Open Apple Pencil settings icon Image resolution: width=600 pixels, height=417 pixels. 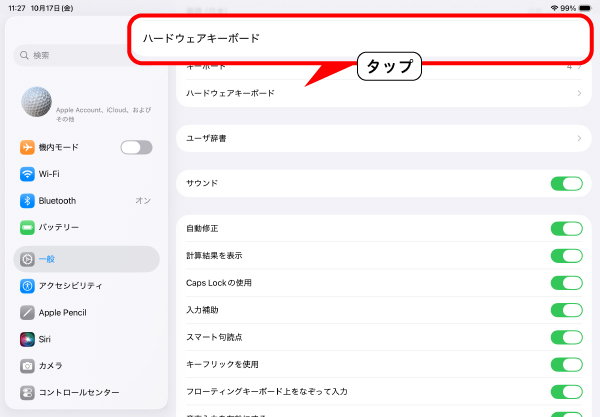coord(28,313)
